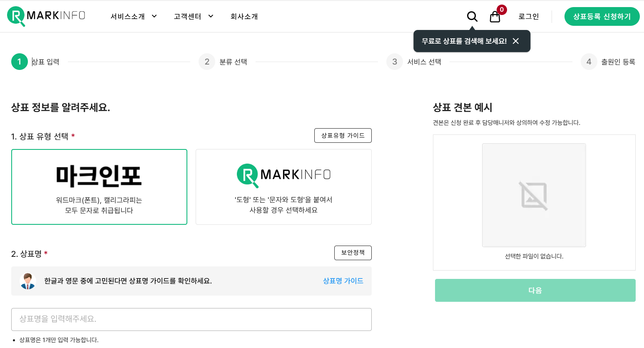Open the 회사소개 menu item
Screen dimensions: 644x348
click(x=244, y=17)
